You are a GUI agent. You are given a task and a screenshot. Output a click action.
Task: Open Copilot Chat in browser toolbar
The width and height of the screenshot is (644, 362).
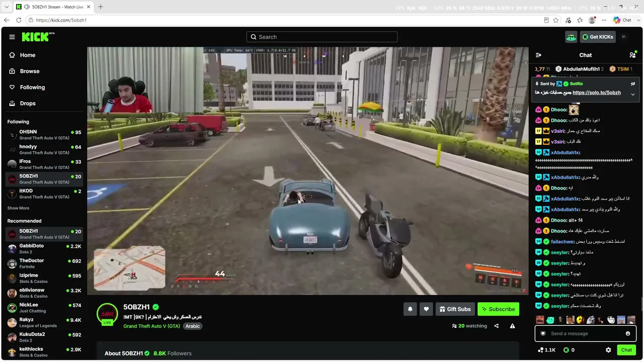coord(622,20)
